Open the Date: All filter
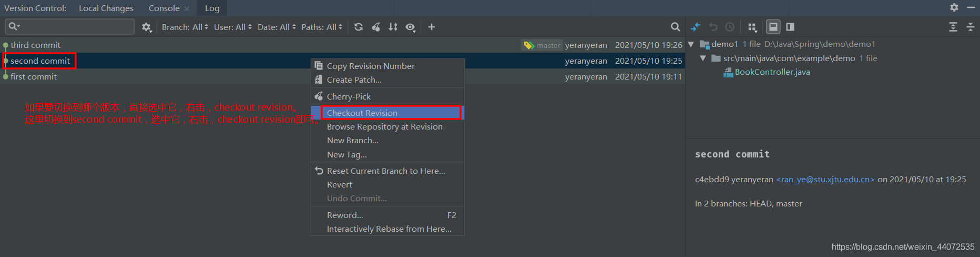Screen dimensions: 980x257 pyautogui.click(x=277, y=27)
